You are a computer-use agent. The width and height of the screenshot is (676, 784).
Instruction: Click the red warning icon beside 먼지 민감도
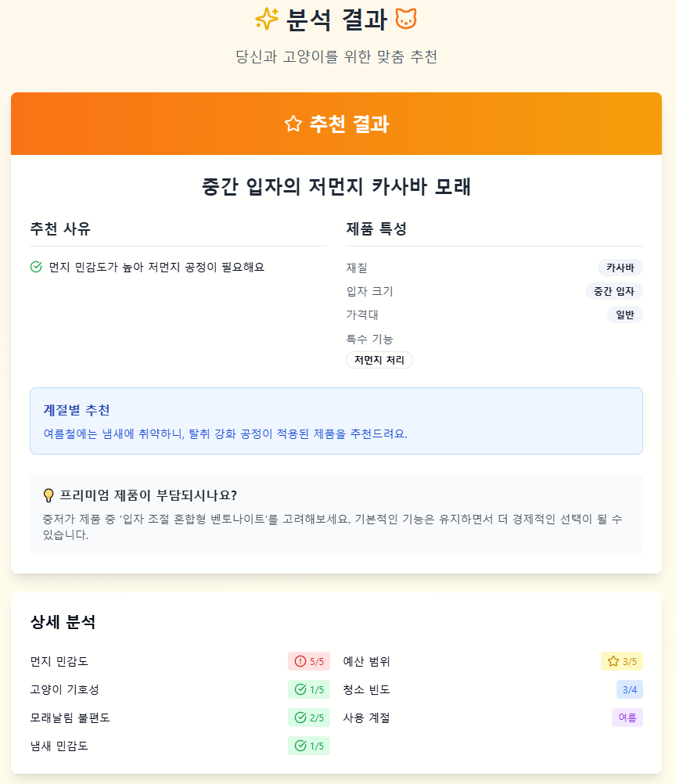tap(297, 661)
